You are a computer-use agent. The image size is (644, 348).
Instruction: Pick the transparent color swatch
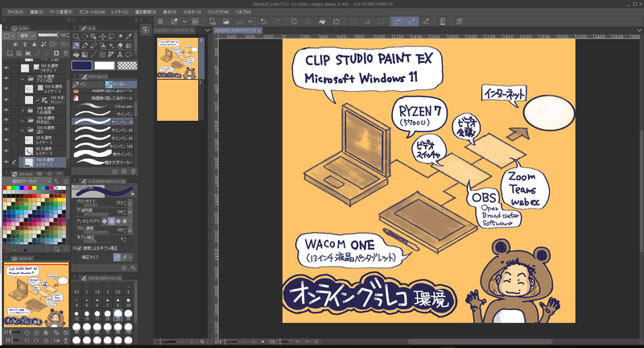(127, 65)
